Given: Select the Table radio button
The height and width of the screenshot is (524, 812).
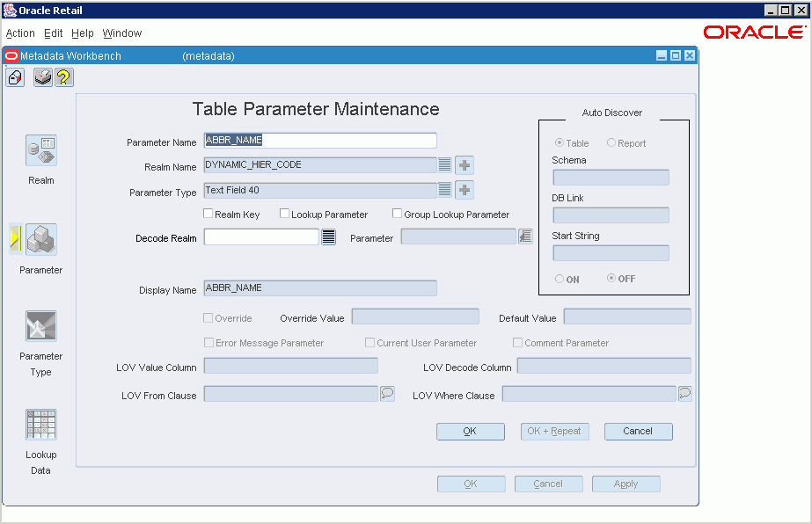Looking at the screenshot, I should [560, 142].
